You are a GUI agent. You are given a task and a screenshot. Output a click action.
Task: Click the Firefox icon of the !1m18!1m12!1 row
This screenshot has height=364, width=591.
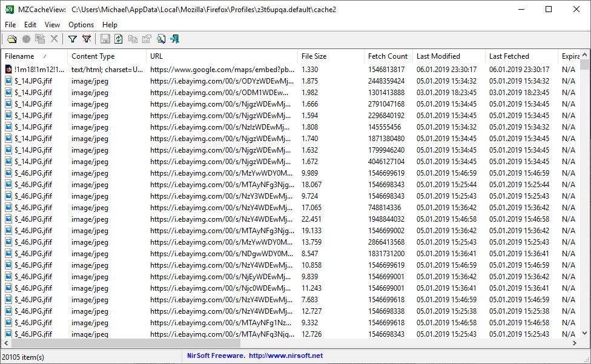coord(8,69)
